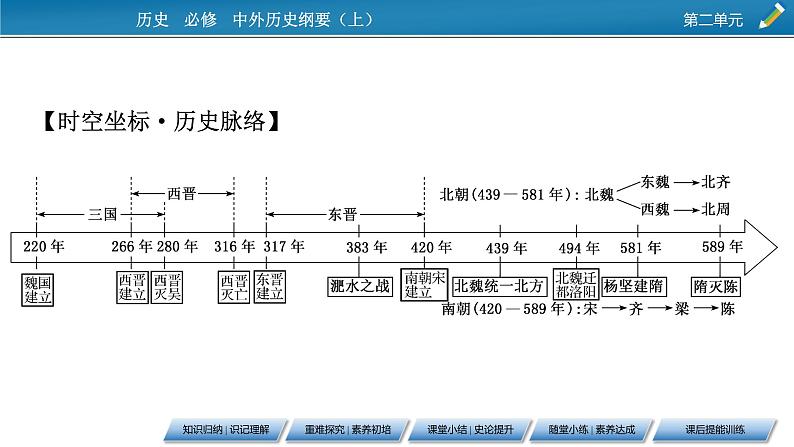Click the 淝水之战 event box

[360, 287]
